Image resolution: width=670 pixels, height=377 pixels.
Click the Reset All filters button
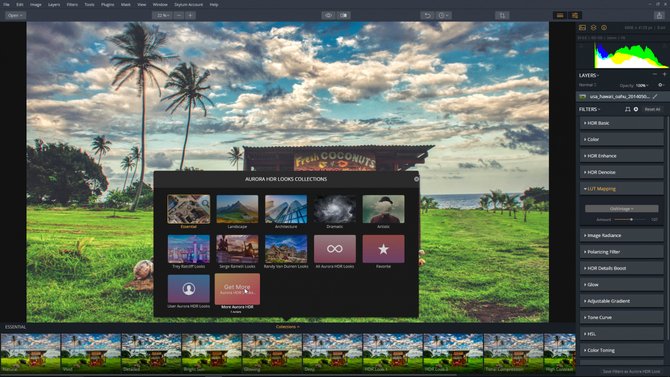[652, 109]
